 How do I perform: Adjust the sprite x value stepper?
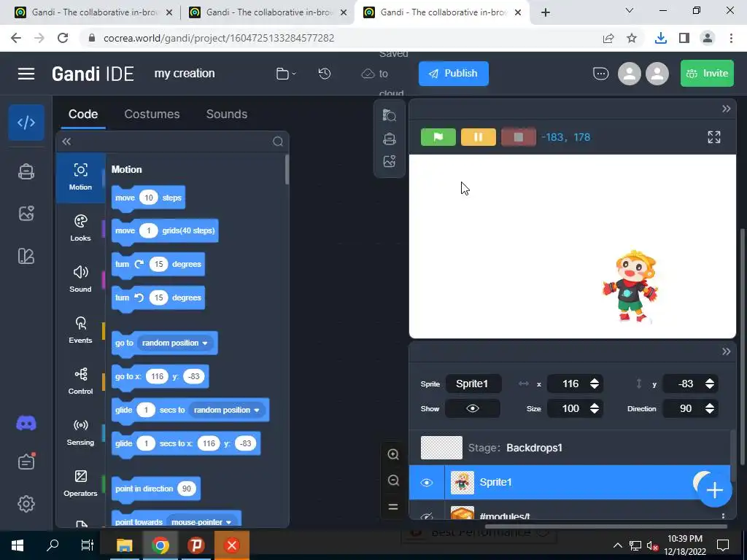tap(594, 384)
